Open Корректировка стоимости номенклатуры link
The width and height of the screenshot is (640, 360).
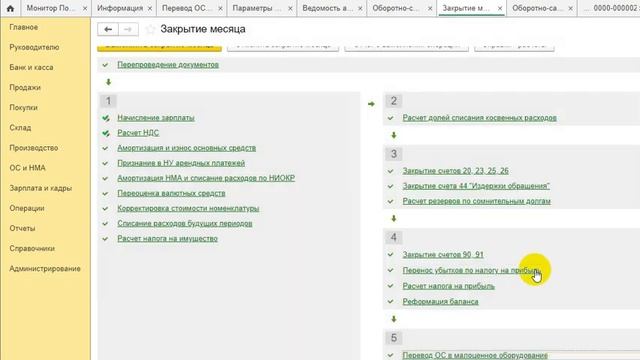pyautogui.click(x=188, y=209)
